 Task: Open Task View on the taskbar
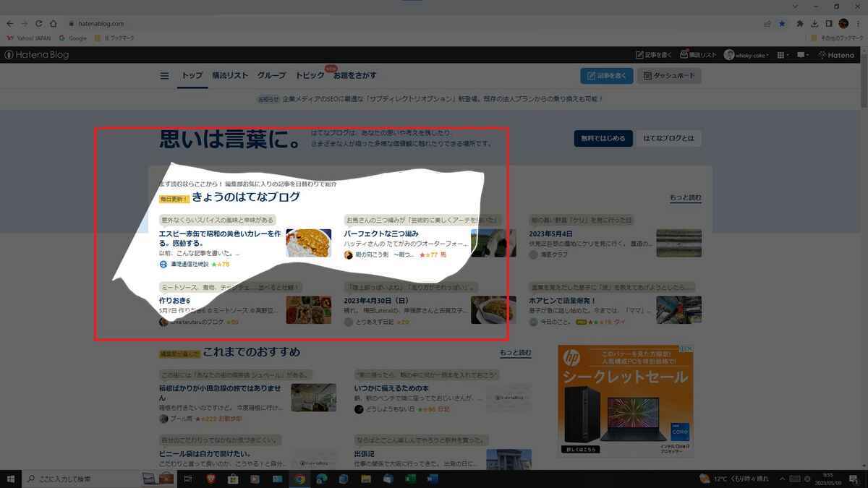point(187,479)
